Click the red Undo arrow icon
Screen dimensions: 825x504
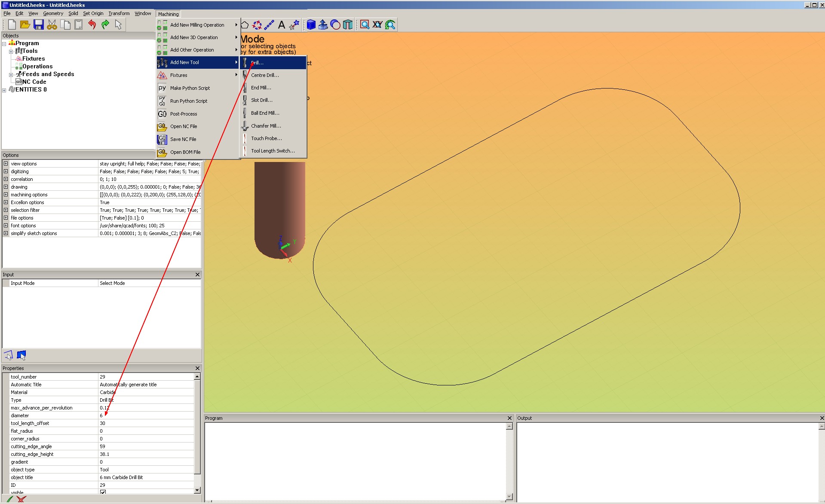92,25
